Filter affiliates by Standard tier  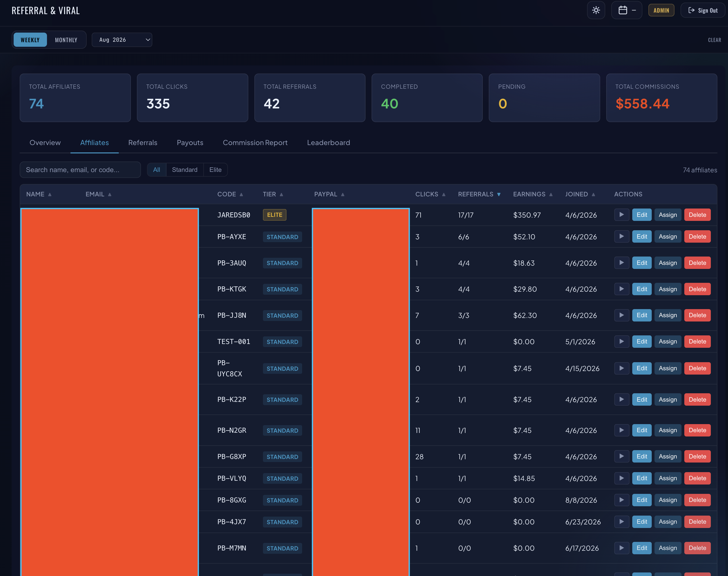click(x=185, y=170)
